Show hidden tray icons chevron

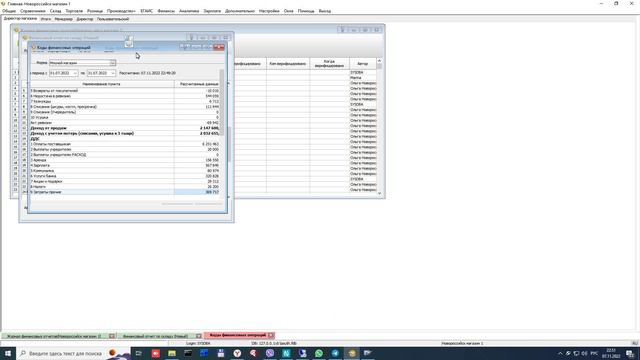[560, 353]
